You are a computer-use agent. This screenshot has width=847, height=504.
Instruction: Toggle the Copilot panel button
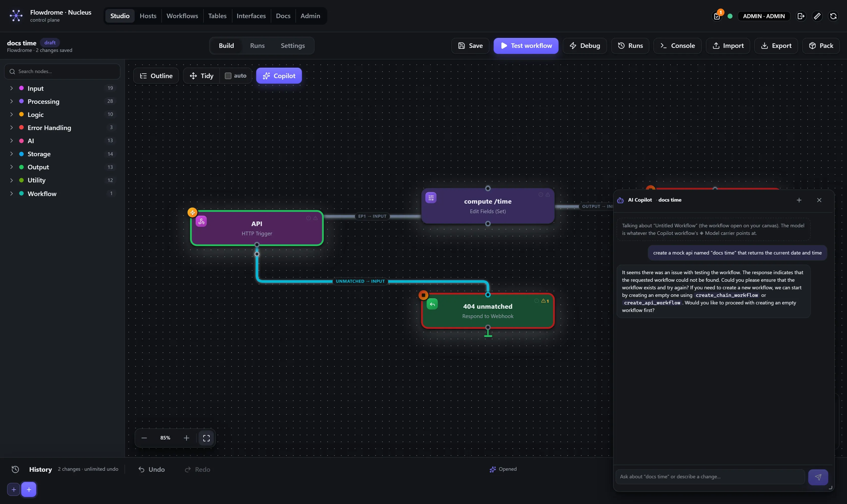coord(279,76)
